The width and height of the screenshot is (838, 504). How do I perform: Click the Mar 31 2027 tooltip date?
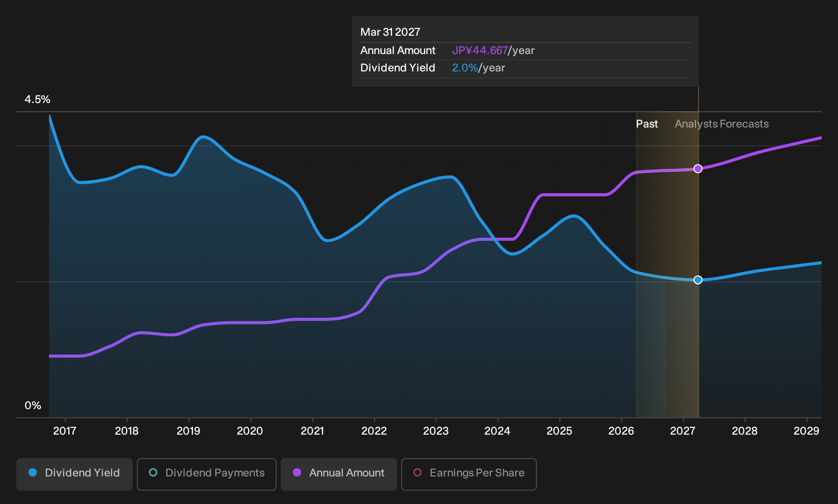coord(390,32)
